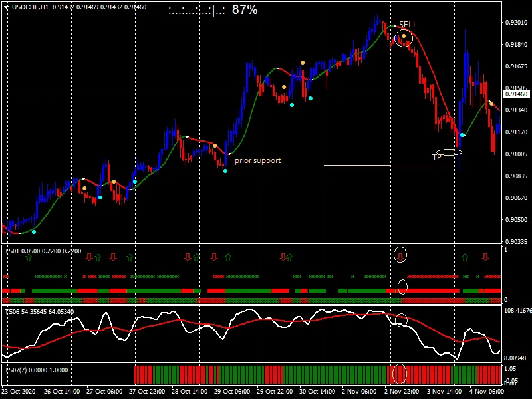Screen dimensions: 532x399
Task: Select the green up arrow at far right of TS01
Action: pos(465,255)
